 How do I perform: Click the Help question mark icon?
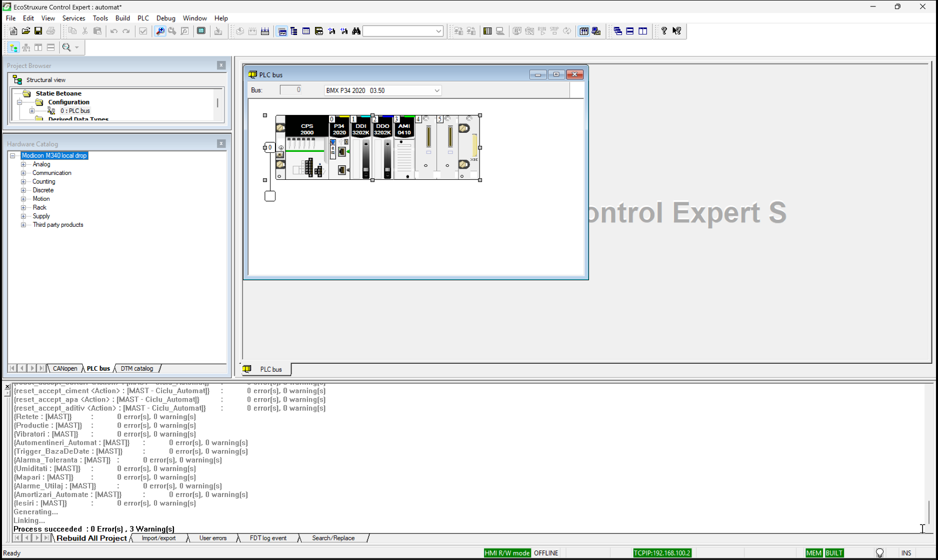pyautogui.click(x=663, y=31)
